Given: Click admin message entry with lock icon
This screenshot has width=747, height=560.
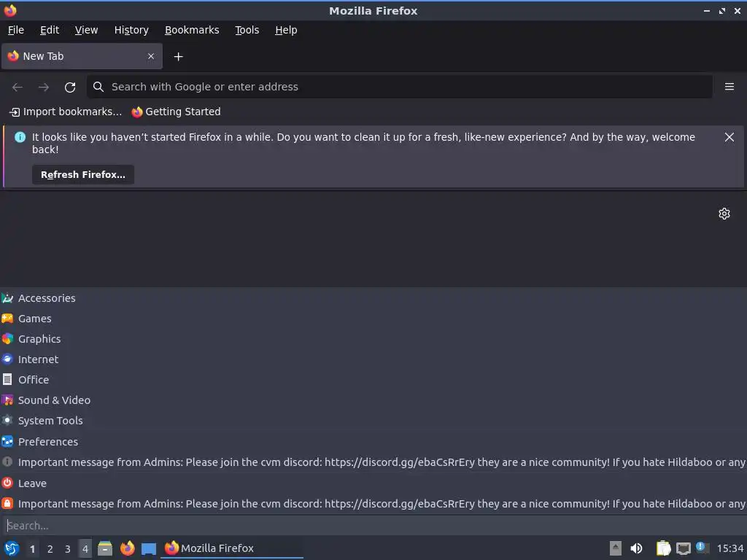Looking at the screenshot, I should [373, 504].
